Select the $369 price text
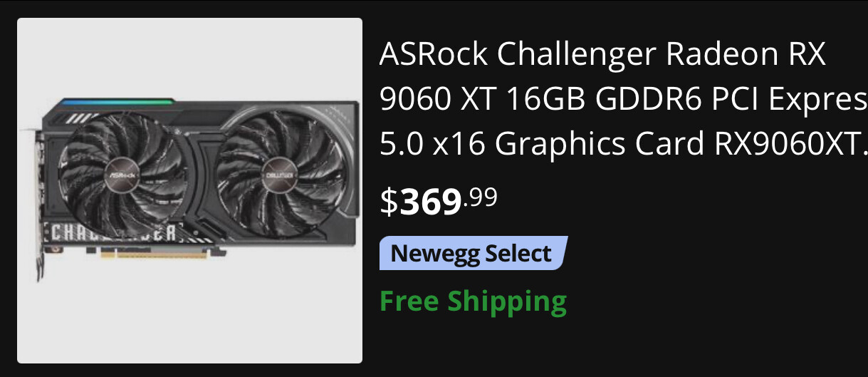This screenshot has width=868, height=377. click(438, 201)
